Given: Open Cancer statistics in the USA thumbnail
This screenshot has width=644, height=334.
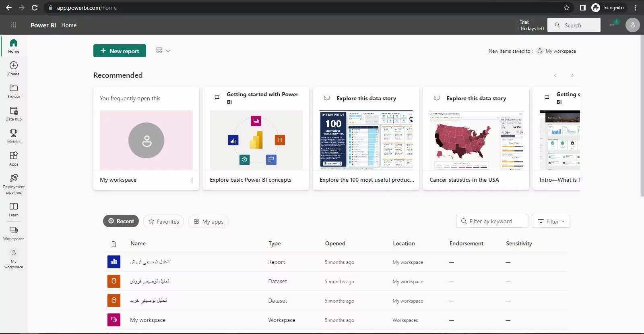Looking at the screenshot, I should (476, 140).
